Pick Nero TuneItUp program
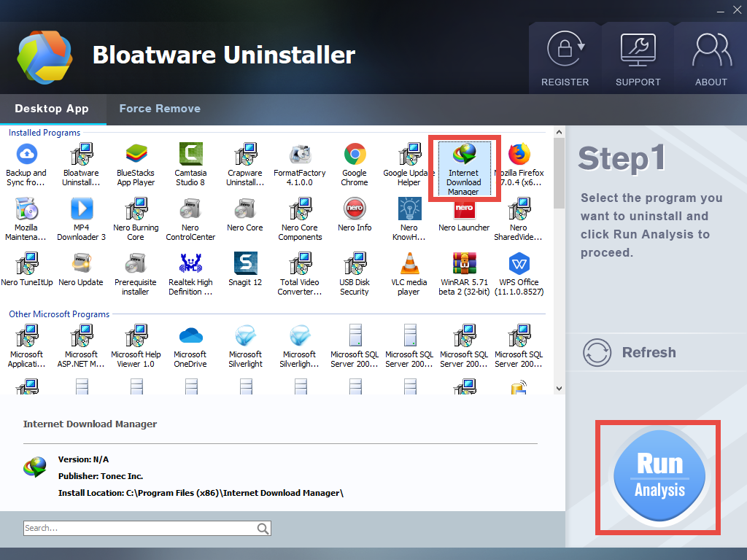Image resolution: width=747 pixels, height=560 pixels. coord(27,270)
